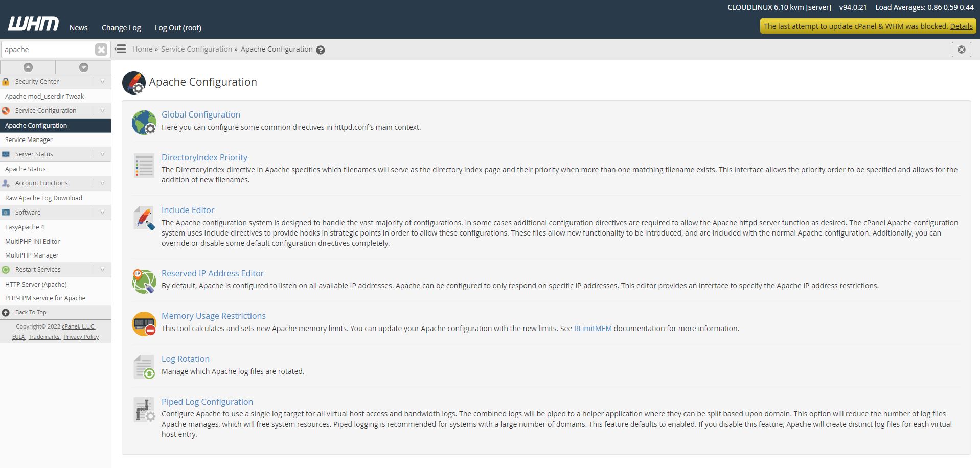The image size is (980, 468).
Task: Select Service Manager in sidebar
Action: pos(29,140)
